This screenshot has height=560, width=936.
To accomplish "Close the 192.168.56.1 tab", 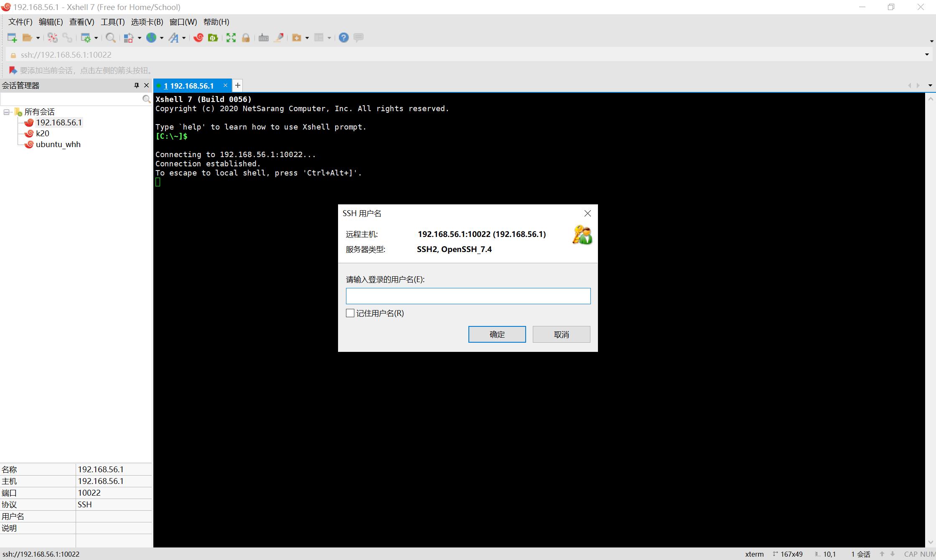I will tap(225, 85).
